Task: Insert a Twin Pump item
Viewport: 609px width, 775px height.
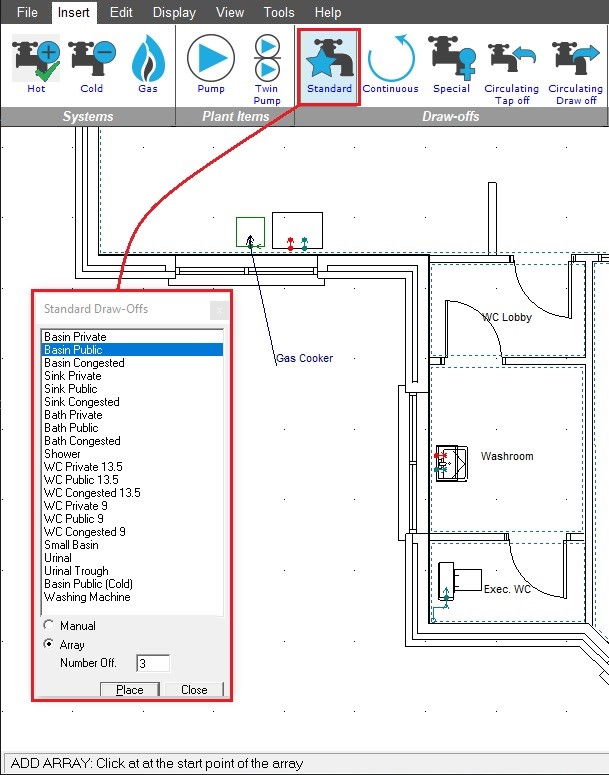Action: 267,69
